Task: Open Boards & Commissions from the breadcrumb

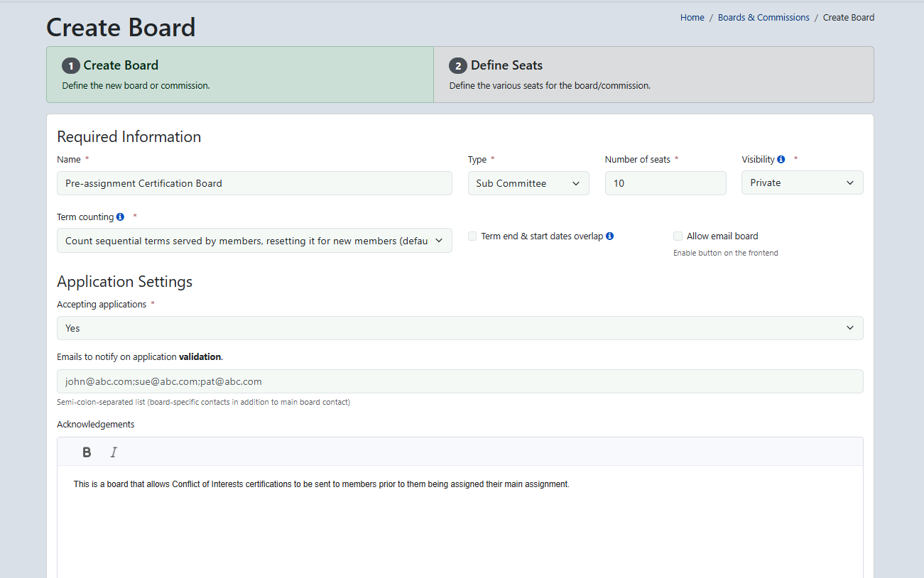Action: coord(763,17)
